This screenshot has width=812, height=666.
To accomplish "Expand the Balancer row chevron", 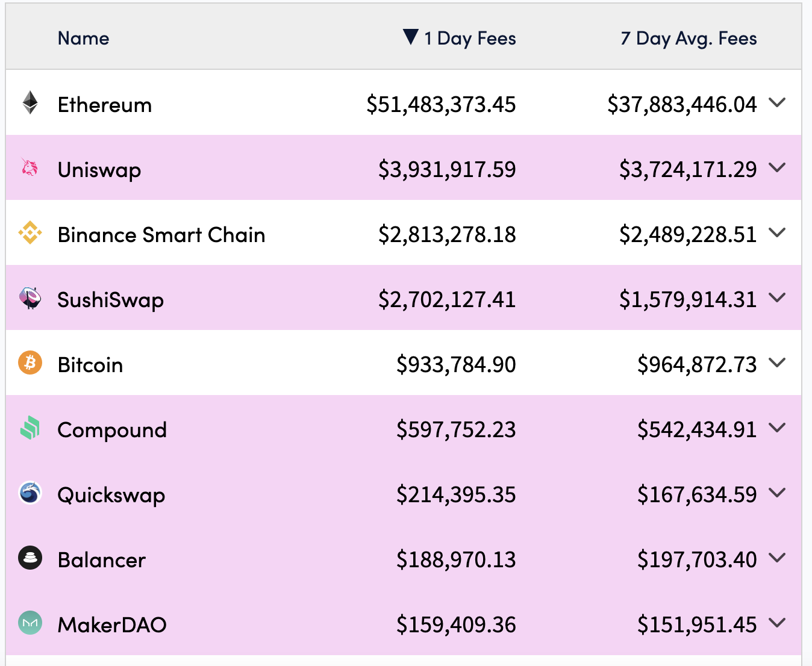I will point(778,558).
